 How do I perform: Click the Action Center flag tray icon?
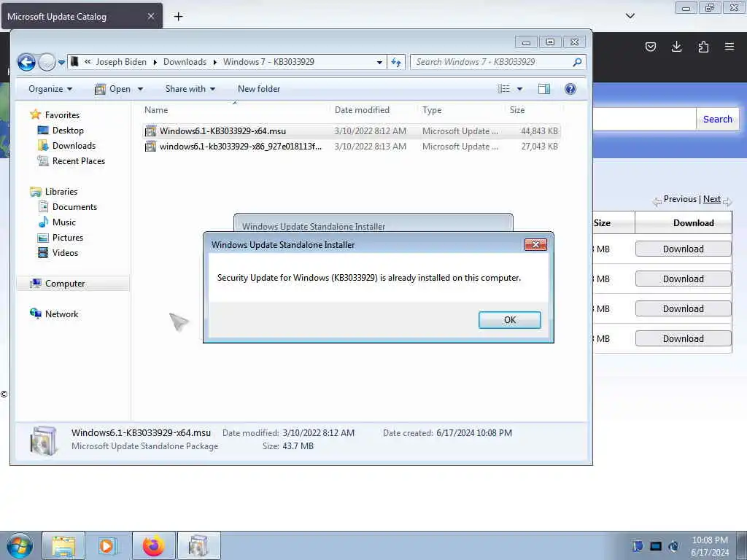pyautogui.click(x=638, y=546)
